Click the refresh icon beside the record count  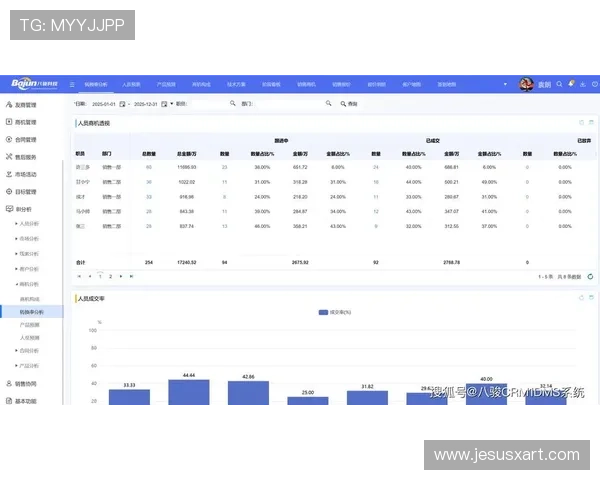click(x=590, y=275)
